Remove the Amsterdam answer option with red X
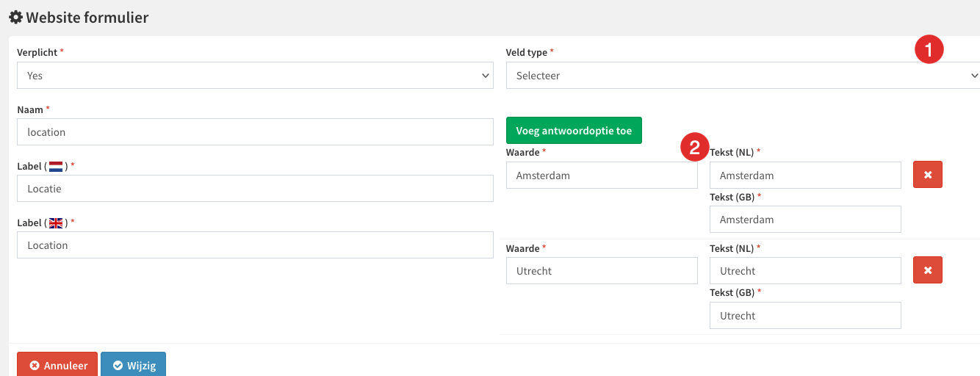Image resolution: width=980 pixels, height=376 pixels. coord(928,175)
